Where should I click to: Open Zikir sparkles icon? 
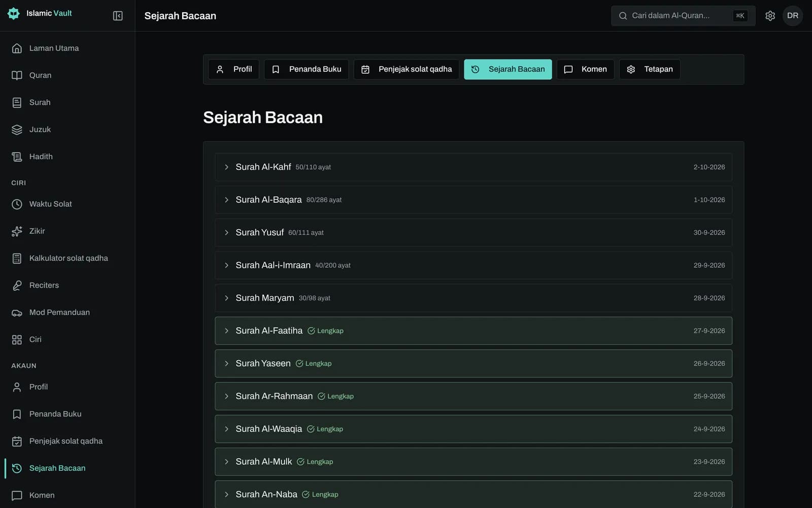click(x=17, y=231)
